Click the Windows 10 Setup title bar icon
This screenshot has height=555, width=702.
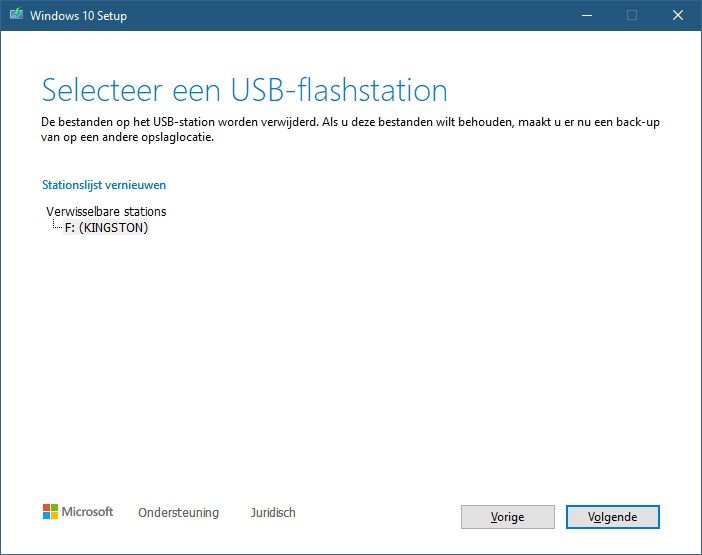tap(17, 15)
